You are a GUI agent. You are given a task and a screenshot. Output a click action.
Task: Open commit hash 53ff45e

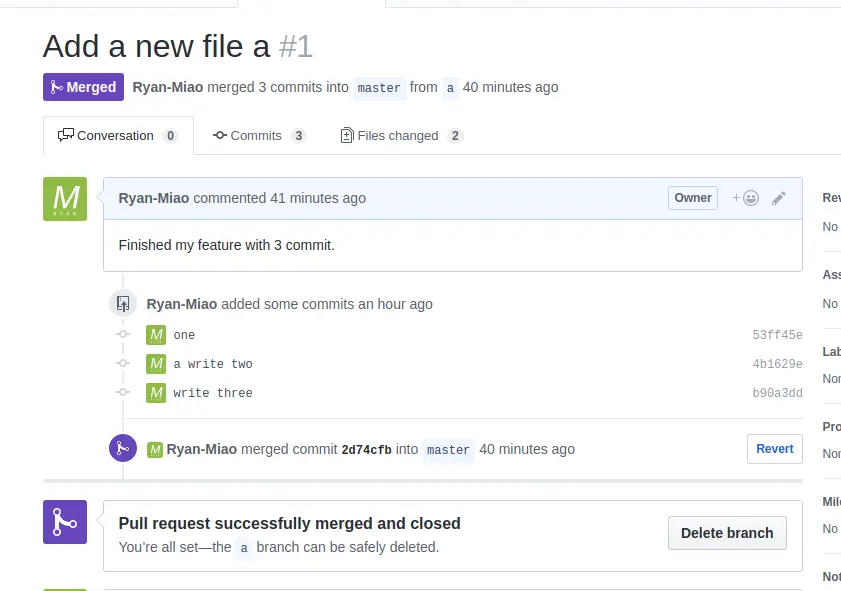click(777, 335)
